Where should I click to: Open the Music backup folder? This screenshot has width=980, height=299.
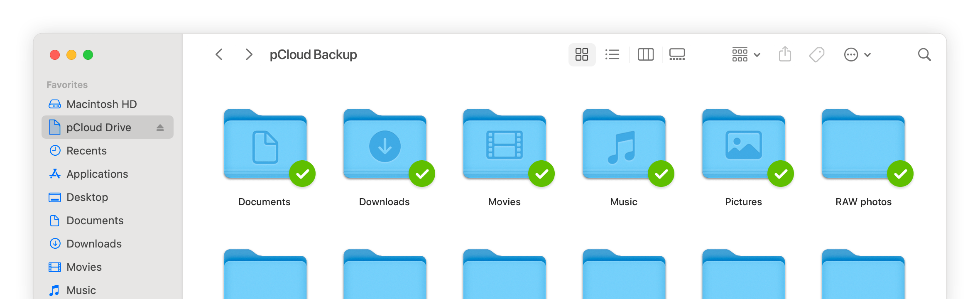coord(624,145)
